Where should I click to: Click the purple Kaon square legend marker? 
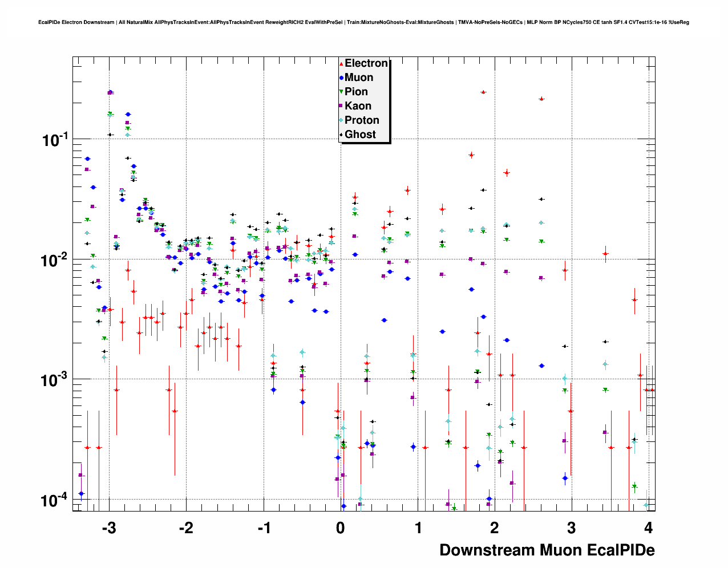tap(341, 106)
